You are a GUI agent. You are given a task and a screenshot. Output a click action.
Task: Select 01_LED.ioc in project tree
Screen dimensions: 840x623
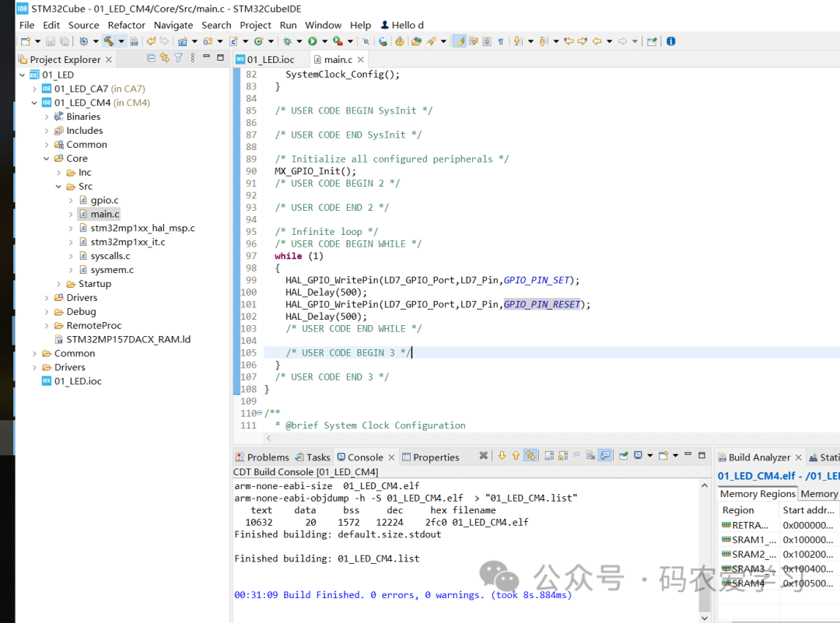78,381
